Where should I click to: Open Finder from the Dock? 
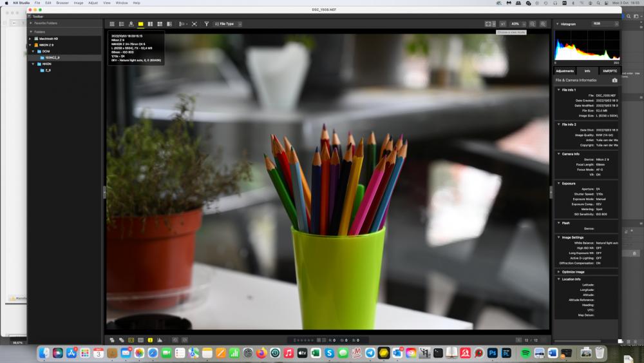44,353
